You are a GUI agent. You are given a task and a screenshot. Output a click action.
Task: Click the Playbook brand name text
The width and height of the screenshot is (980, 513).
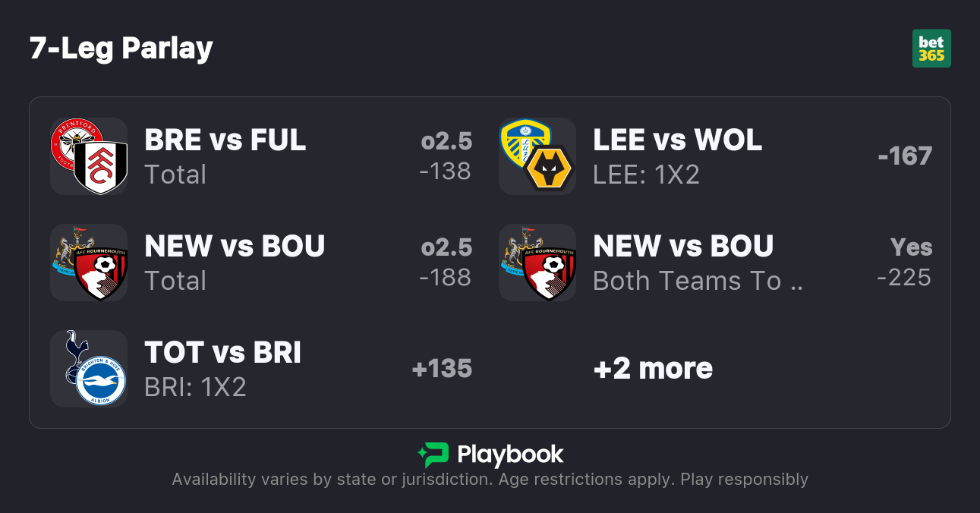pos(510,455)
